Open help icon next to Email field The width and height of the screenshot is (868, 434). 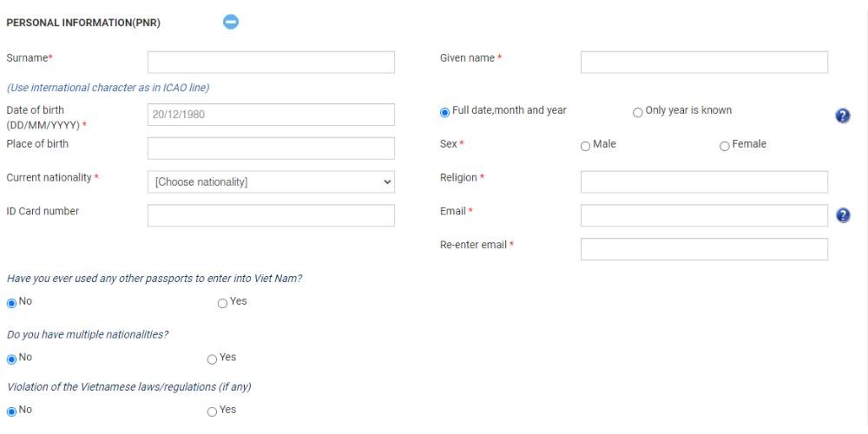tap(843, 215)
